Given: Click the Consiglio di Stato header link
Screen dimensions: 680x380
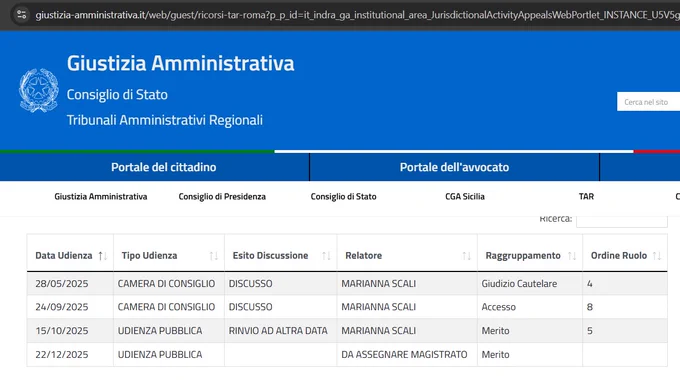Looking at the screenshot, I should coord(117,95).
